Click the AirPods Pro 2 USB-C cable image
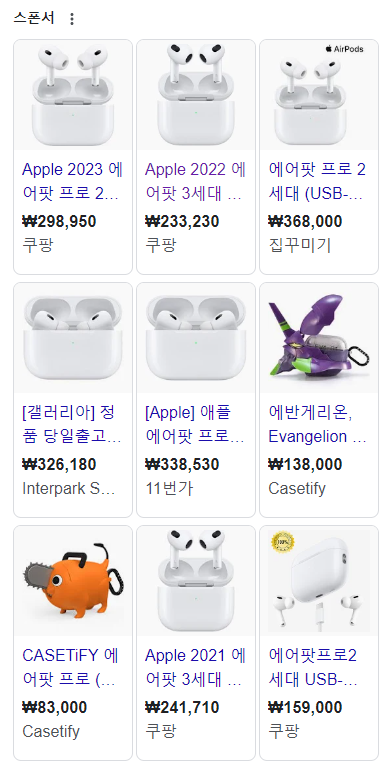384x761 pixels. pos(319,581)
